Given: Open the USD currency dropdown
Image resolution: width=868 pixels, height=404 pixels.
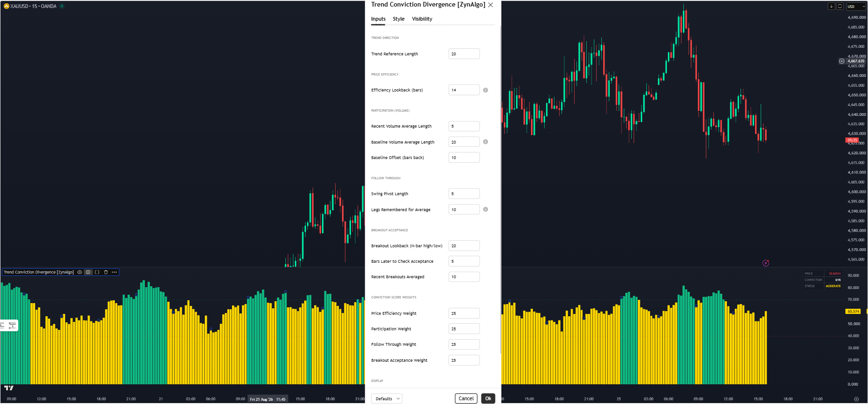Looking at the screenshot, I should (856, 7).
